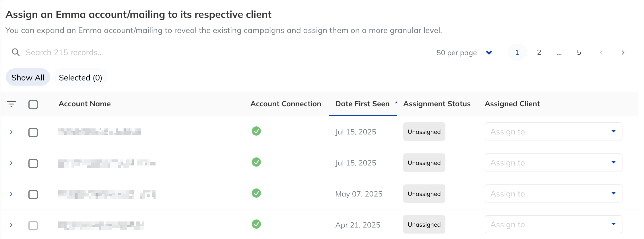644x239 pixels.
Task: Click Unassigned badge in May 07 row
Action: pos(424,194)
